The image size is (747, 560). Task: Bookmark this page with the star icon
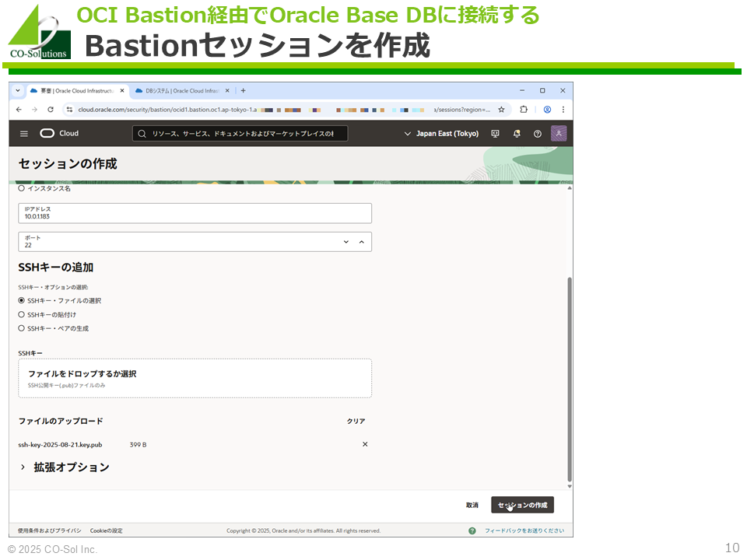pyautogui.click(x=501, y=110)
